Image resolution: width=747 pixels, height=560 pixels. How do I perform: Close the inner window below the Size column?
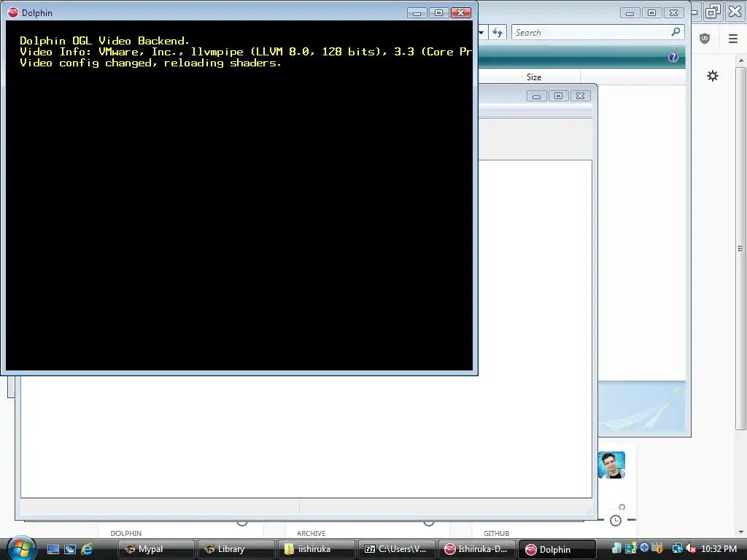click(580, 96)
